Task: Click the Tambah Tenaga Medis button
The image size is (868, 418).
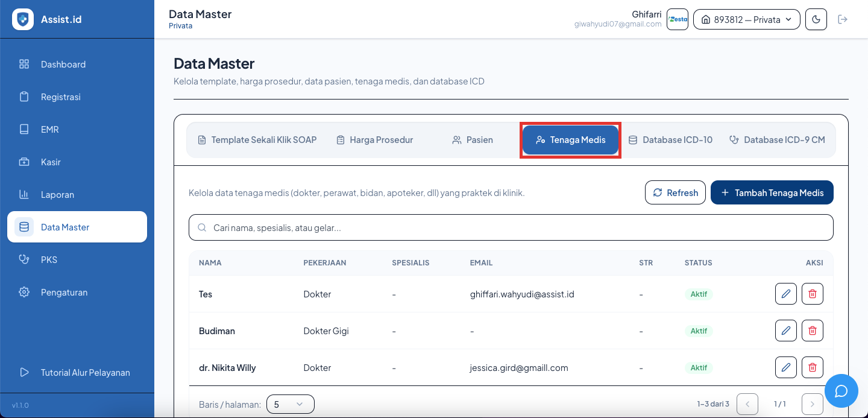Action: (x=772, y=192)
